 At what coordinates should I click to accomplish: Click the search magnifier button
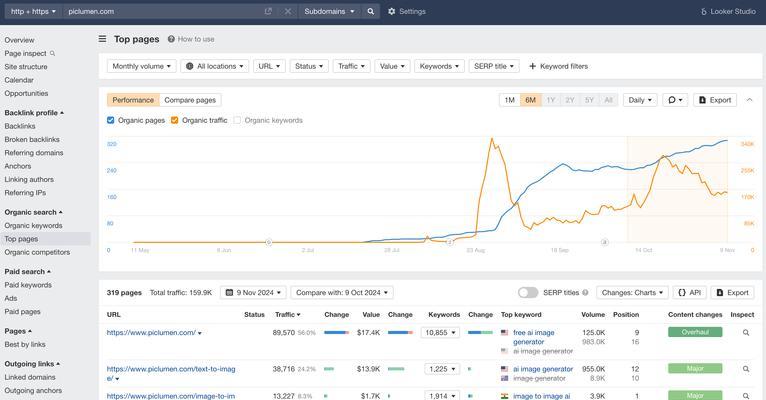[x=371, y=11]
